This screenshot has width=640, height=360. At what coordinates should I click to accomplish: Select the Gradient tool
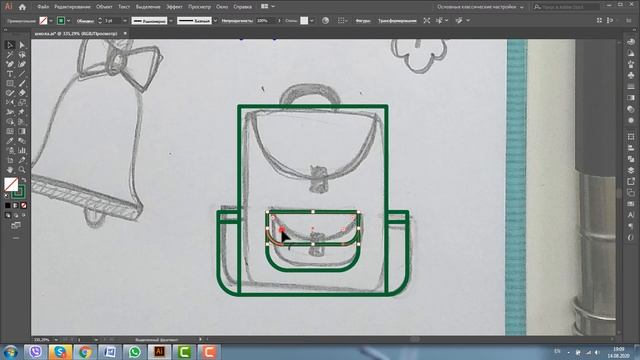[x=22, y=131]
